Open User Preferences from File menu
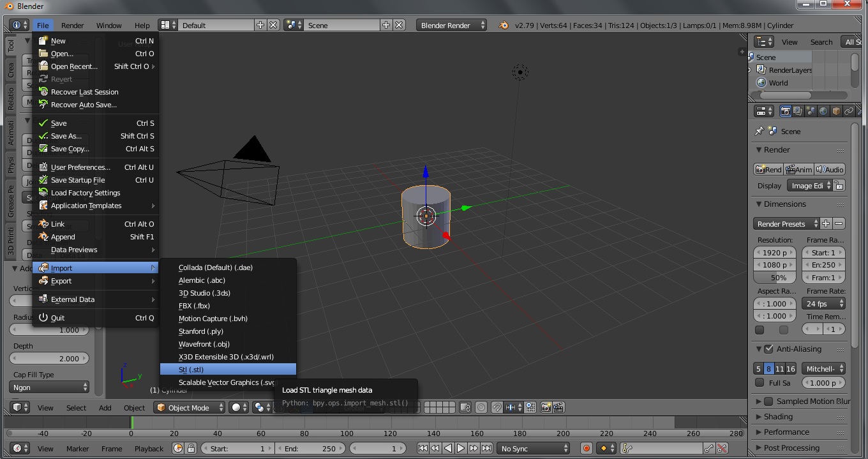 coord(96,167)
